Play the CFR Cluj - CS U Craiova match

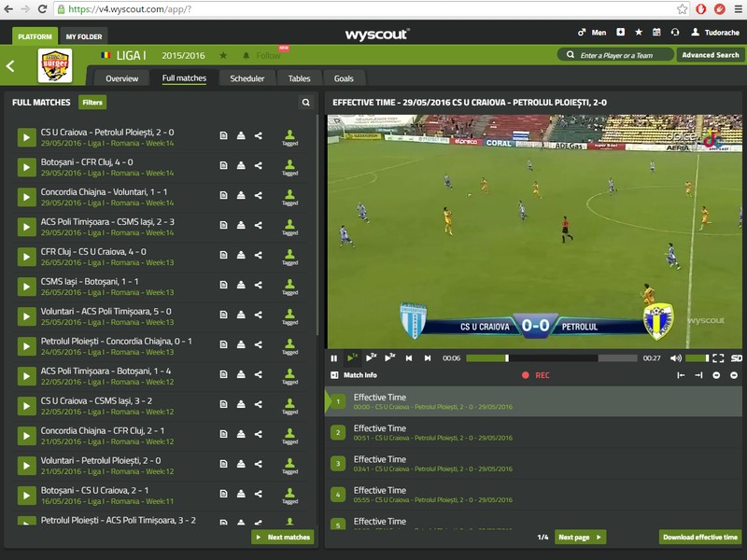pyautogui.click(x=27, y=257)
